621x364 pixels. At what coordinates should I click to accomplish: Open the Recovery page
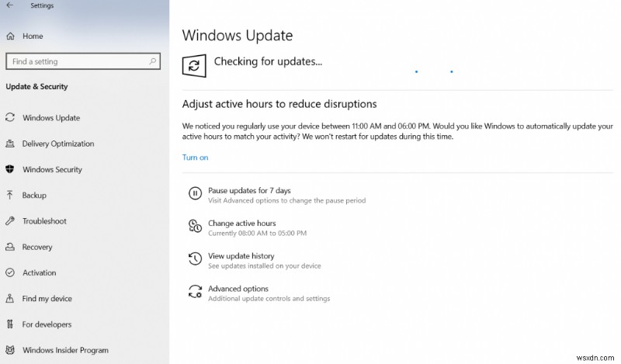(x=37, y=247)
